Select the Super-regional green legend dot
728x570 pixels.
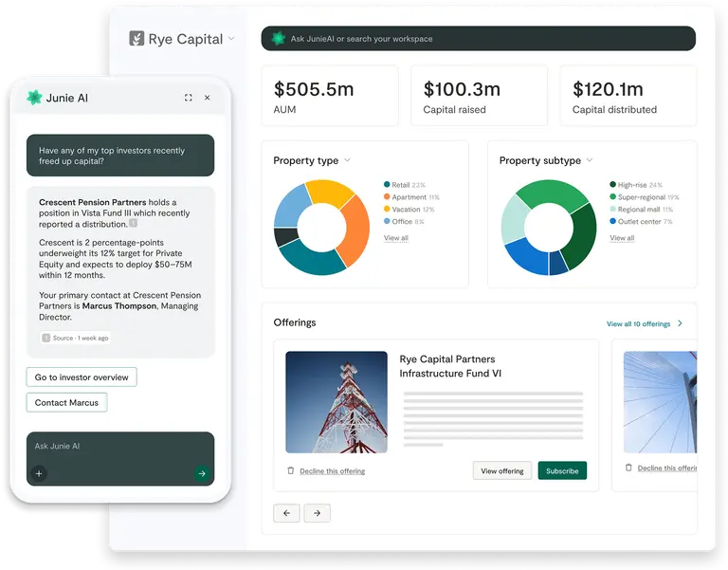pos(613,196)
